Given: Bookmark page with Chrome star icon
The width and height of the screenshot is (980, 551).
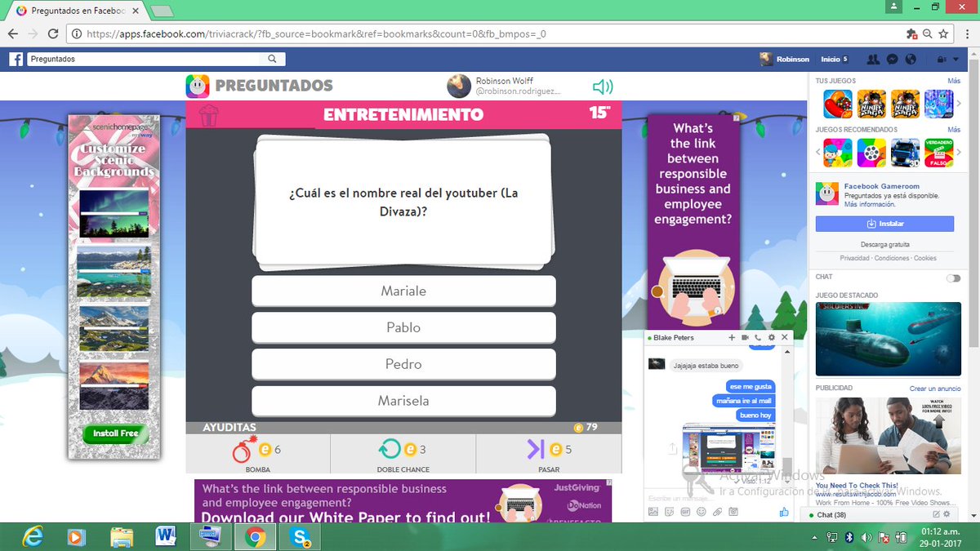Looking at the screenshot, I should coord(943,34).
